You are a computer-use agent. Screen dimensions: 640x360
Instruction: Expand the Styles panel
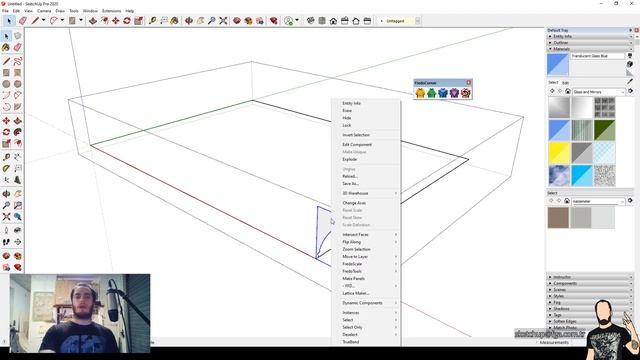[590, 296]
